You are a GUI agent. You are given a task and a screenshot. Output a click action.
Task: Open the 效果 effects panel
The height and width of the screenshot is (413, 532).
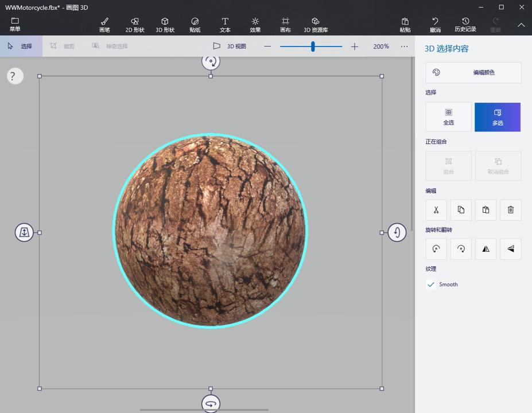(255, 24)
